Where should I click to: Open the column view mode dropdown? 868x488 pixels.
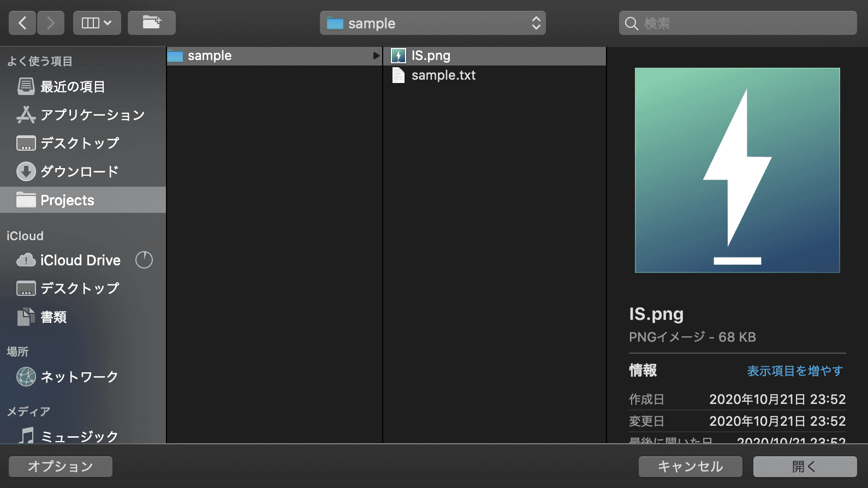tap(97, 23)
